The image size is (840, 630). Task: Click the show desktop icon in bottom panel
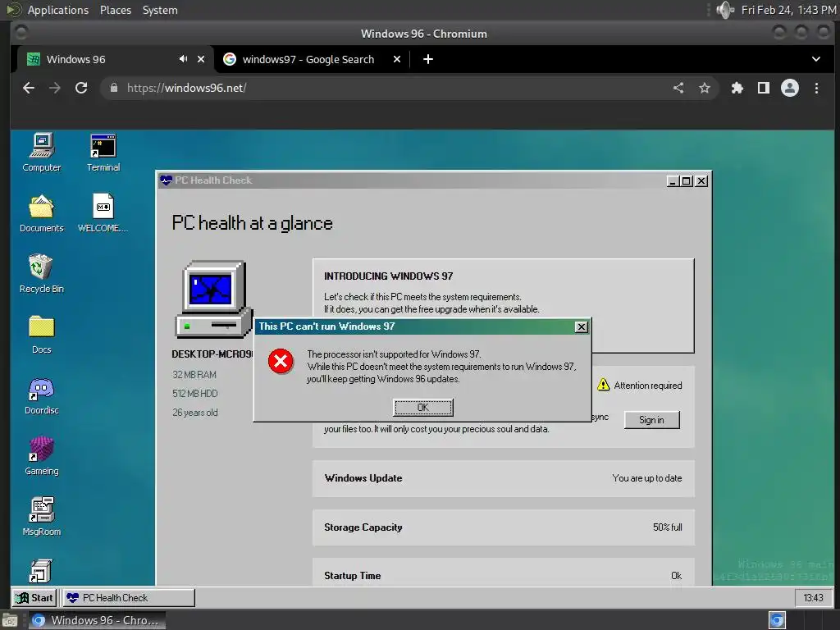pyautogui.click(x=10, y=620)
